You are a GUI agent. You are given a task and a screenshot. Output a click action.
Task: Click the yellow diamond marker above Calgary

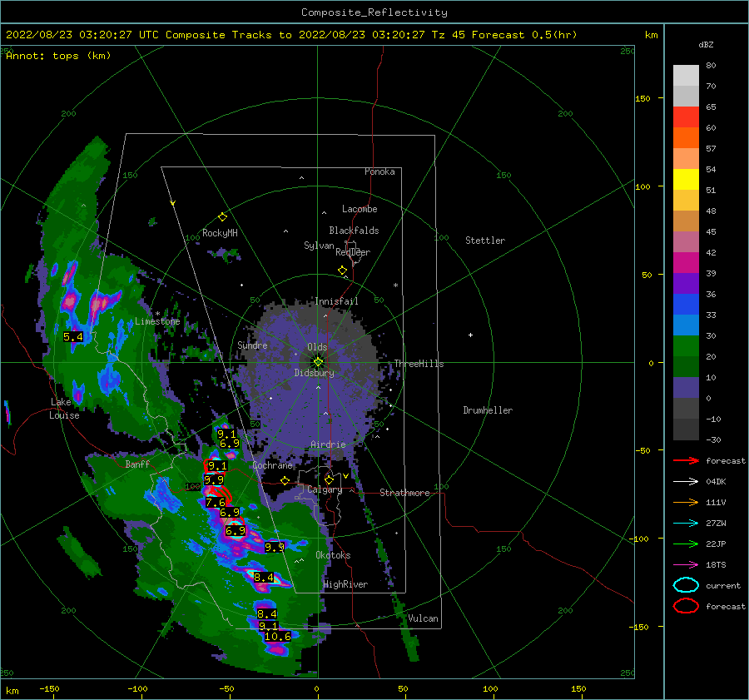click(329, 479)
